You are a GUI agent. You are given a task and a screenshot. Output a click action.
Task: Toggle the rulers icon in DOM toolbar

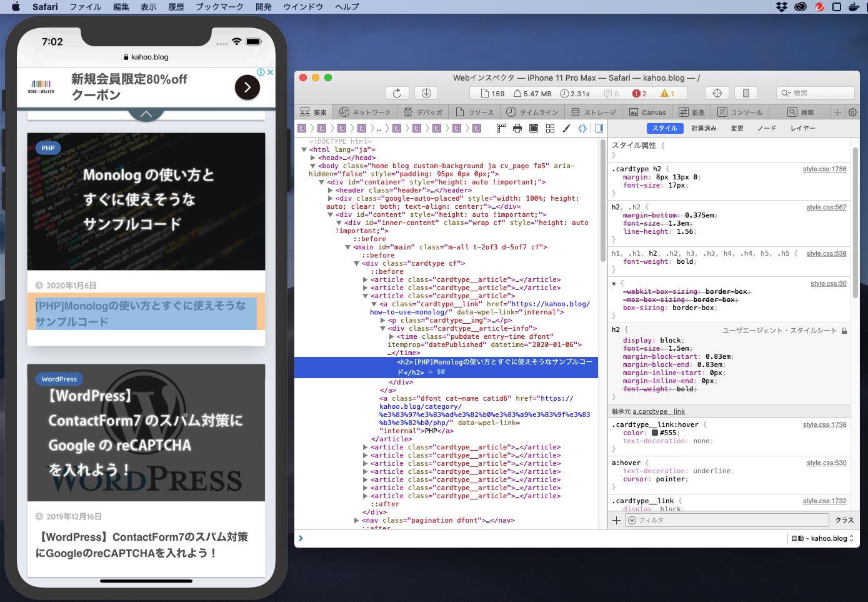(501, 128)
